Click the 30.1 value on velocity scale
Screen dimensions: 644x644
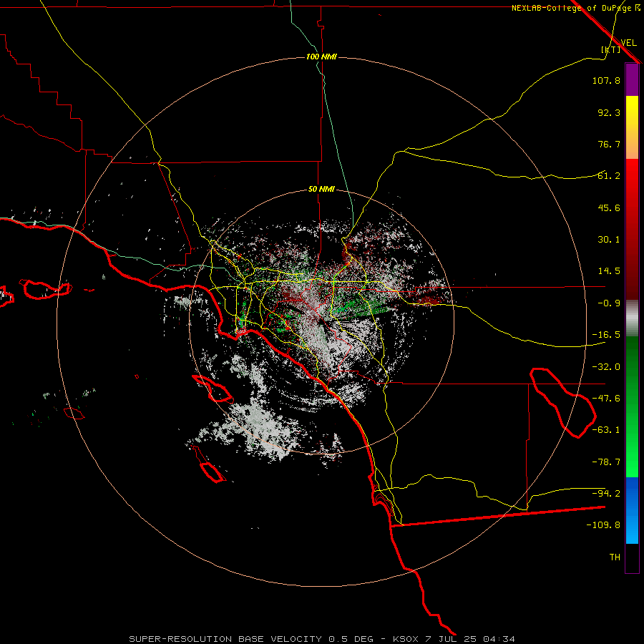click(x=609, y=240)
